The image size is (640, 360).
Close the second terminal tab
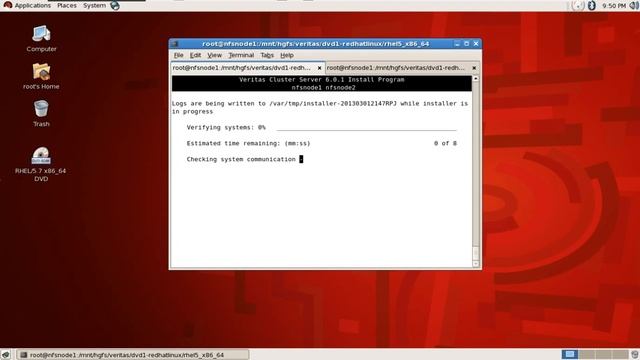[474, 68]
